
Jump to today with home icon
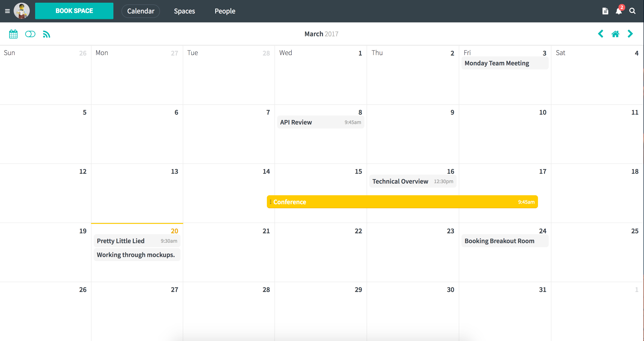point(615,34)
